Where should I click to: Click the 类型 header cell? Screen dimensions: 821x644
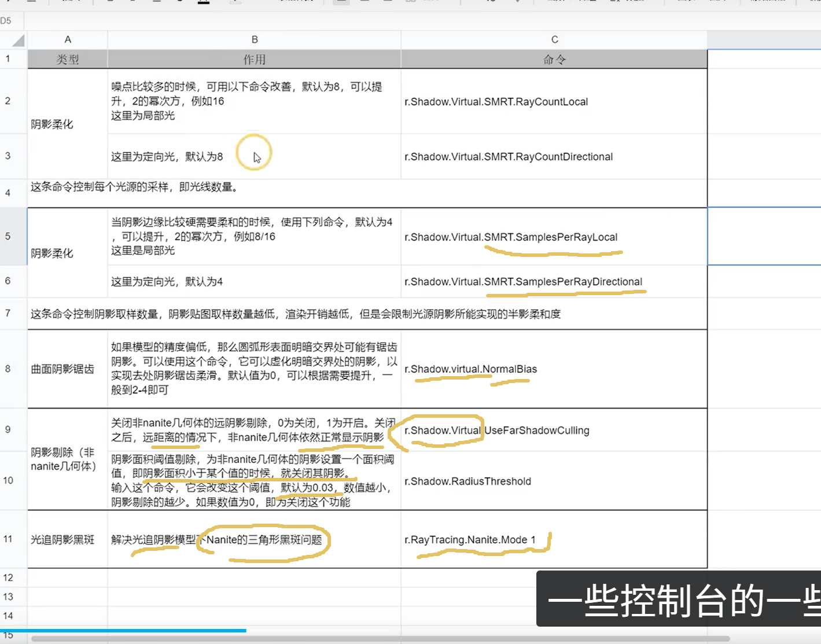tap(68, 59)
